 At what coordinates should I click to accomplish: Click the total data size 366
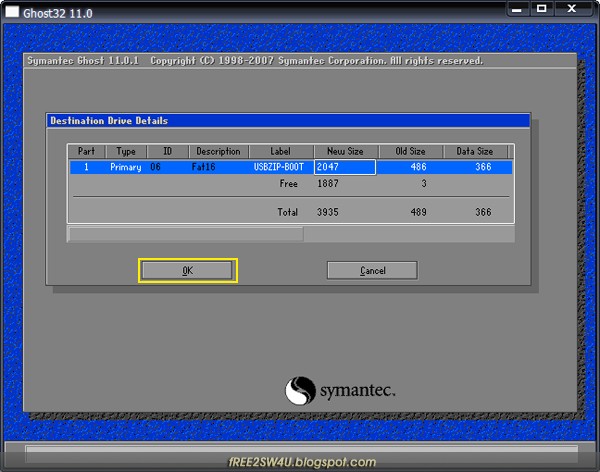[x=483, y=212]
